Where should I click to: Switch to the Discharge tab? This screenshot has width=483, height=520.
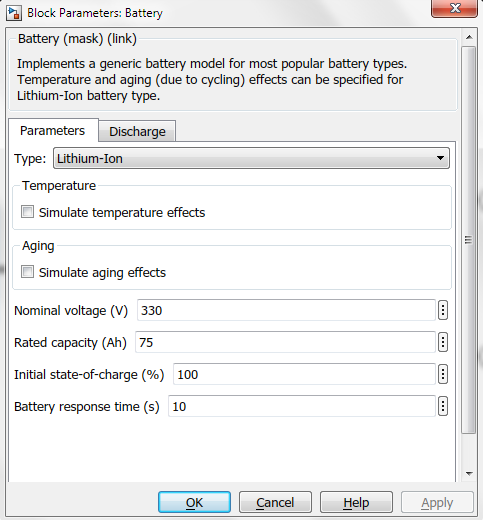click(137, 131)
